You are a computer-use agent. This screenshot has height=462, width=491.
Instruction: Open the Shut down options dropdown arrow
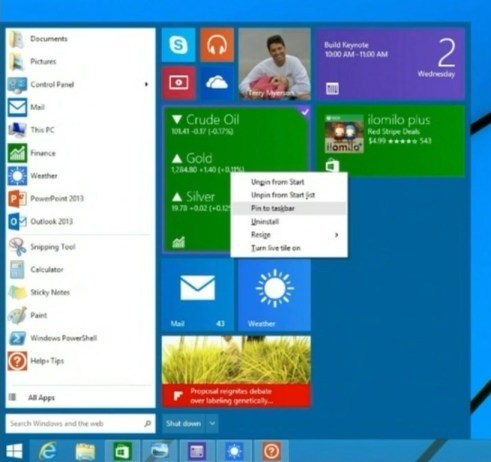pos(212,424)
